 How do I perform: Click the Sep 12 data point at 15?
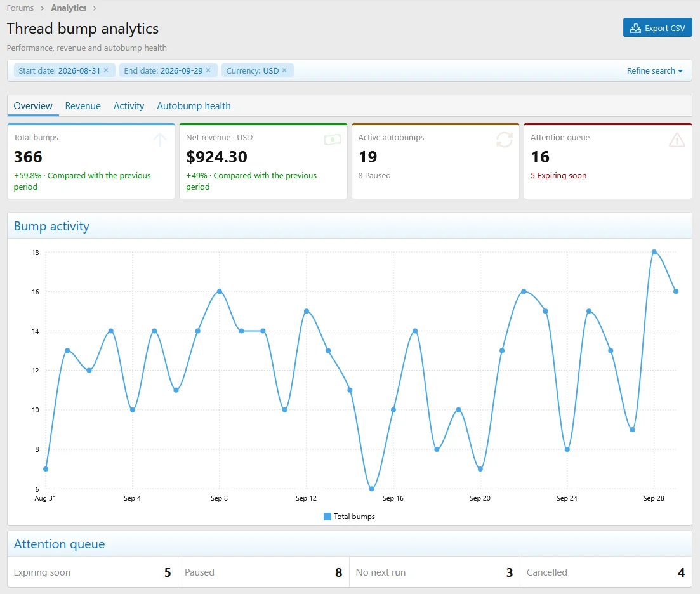[x=307, y=311]
